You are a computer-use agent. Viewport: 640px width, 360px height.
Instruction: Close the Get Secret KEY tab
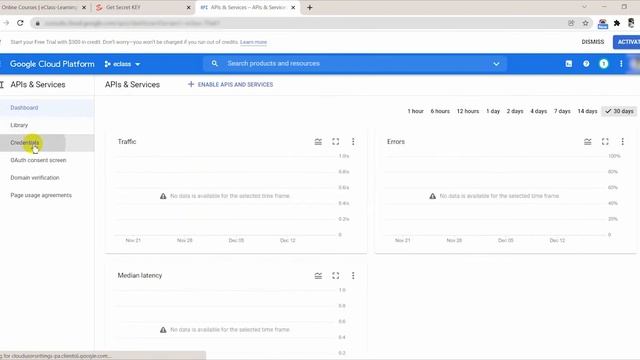click(x=189, y=7)
